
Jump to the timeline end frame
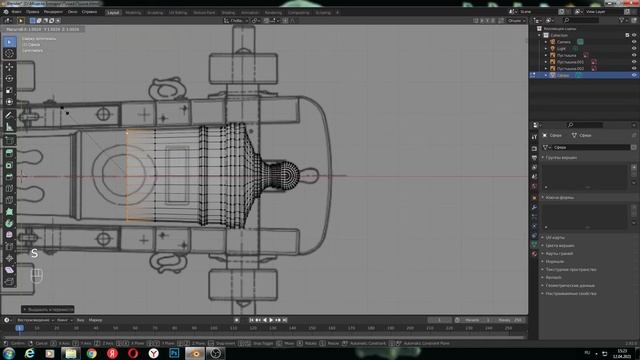point(285,320)
